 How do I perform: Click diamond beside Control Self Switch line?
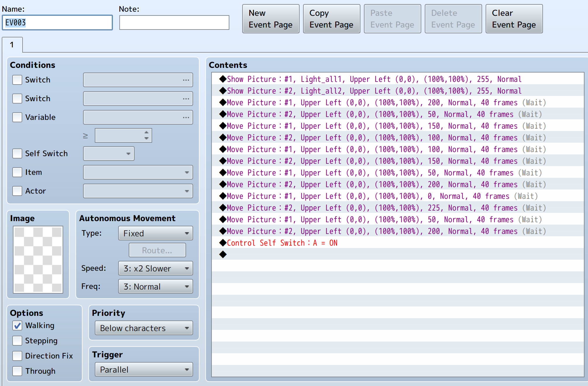point(223,243)
